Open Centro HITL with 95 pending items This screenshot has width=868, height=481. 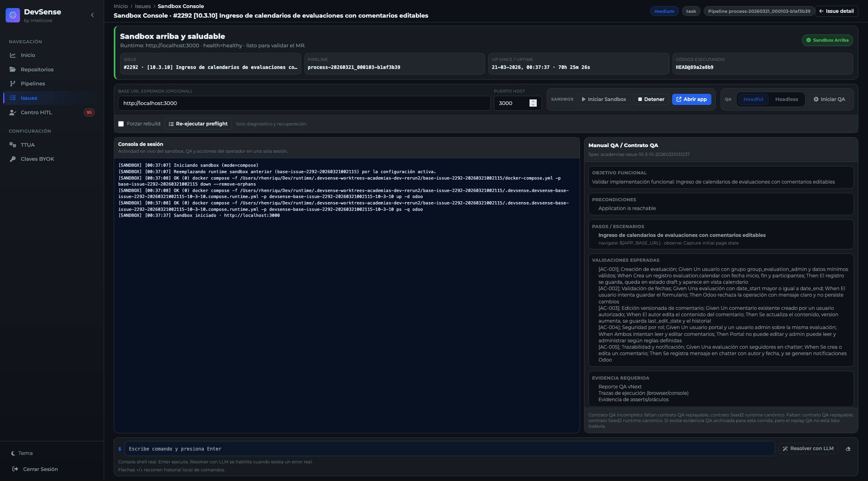pos(36,112)
